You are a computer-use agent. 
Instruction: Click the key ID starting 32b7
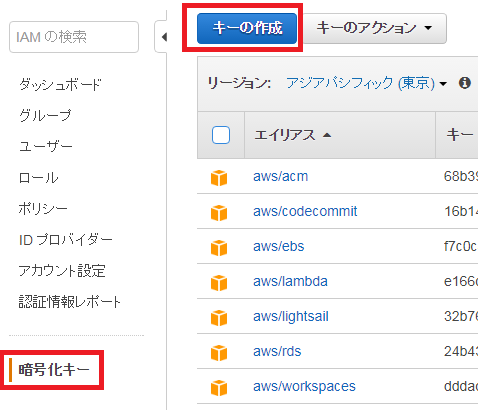(461, 316)
